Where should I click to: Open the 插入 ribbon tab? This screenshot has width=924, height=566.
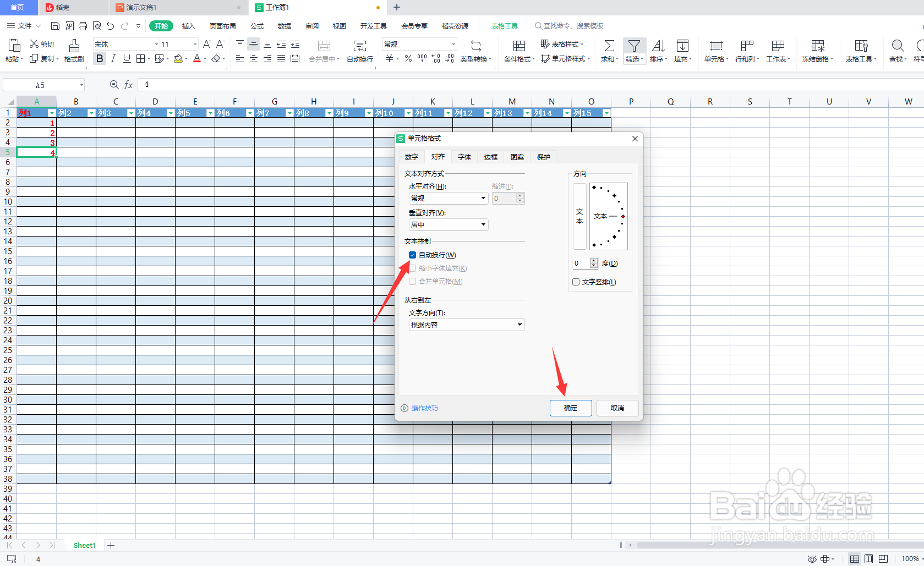(189, 26)
